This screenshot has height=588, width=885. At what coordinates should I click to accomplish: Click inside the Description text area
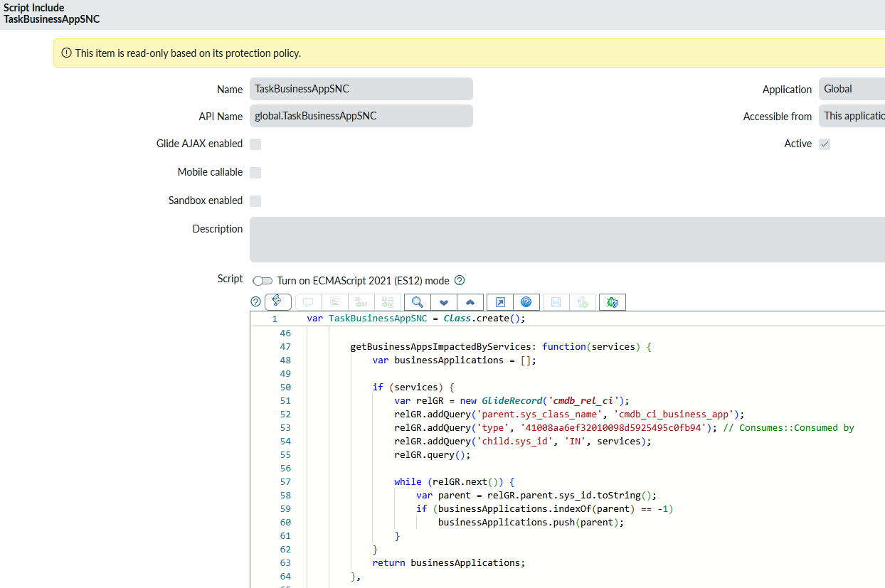[566, 240]
